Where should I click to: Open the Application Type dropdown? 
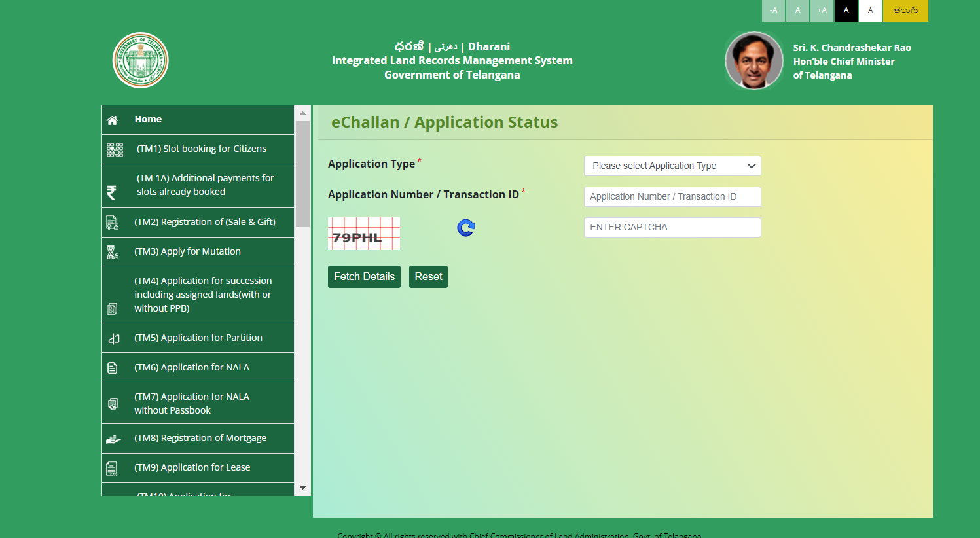[x=672, y=166]
